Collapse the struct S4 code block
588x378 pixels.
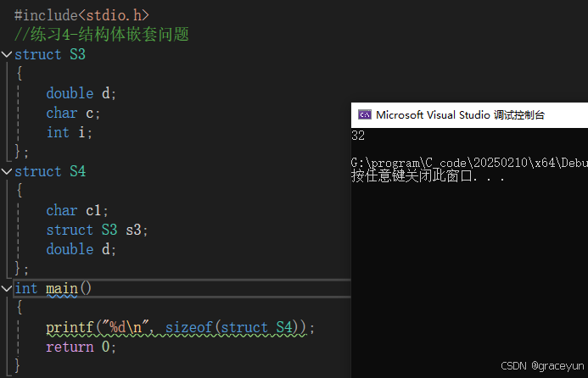tap(7, 171)
